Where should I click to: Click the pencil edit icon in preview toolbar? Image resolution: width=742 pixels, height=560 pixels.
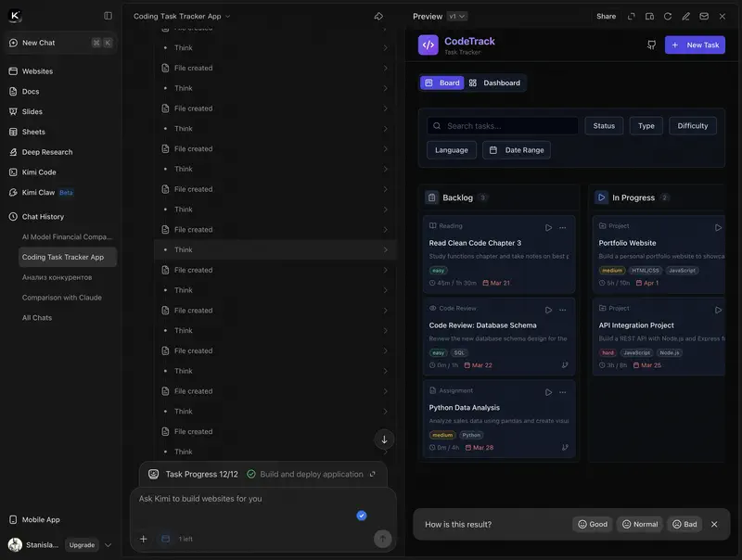(686, 16)
